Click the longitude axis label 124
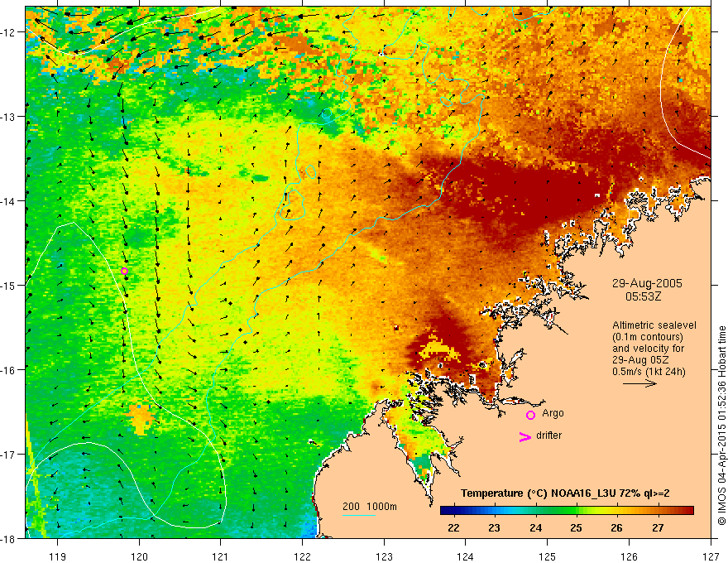The height and width of the screenshot is (563, 728). [466, 556]
